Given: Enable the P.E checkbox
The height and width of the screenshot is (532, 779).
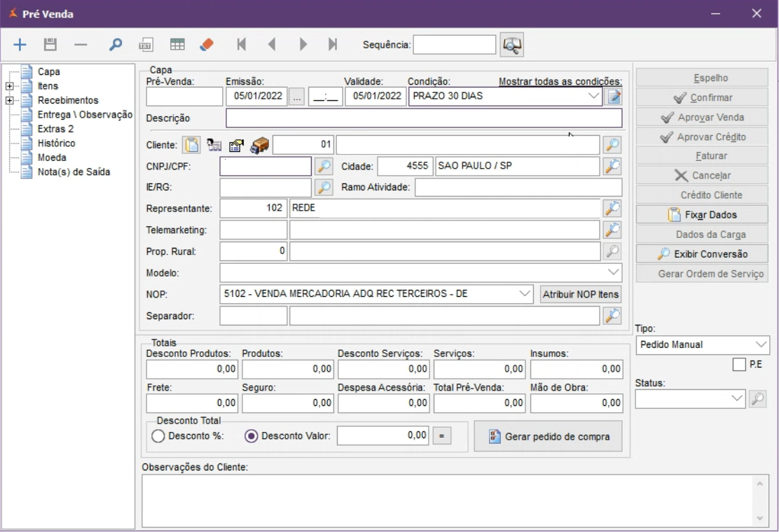Looking at the screenshot, I should pos(738,365).
